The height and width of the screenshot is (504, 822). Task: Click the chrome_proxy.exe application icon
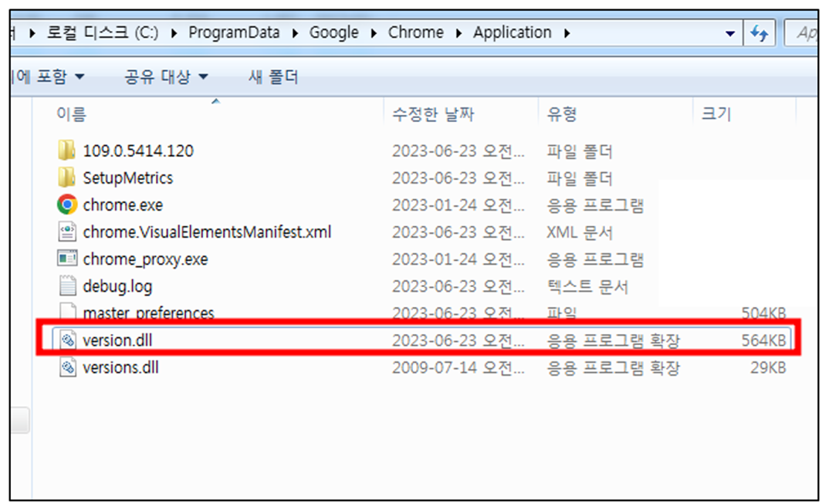[x=67, y=259]
